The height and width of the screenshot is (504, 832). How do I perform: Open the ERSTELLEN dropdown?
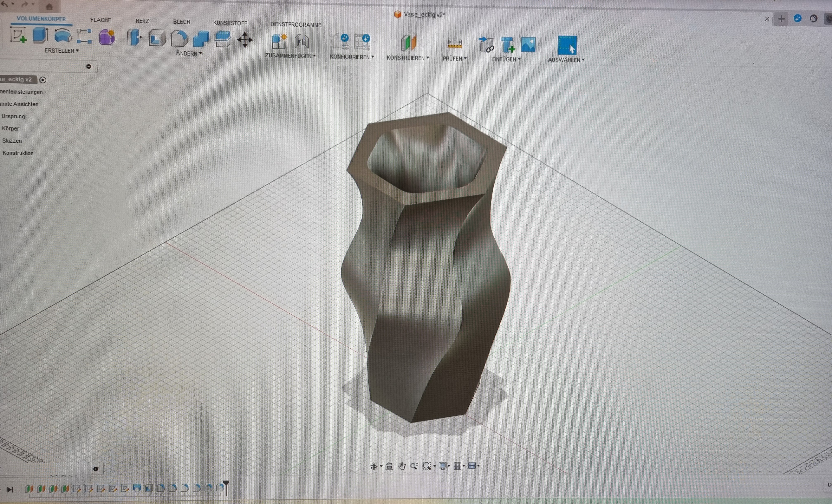[x=61, y=51]
